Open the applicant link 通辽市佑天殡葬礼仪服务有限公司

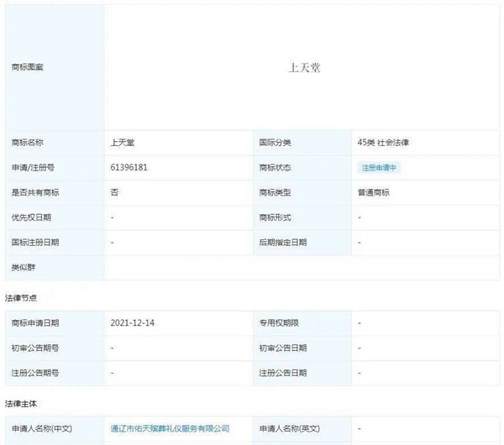(x=170, y=428)
